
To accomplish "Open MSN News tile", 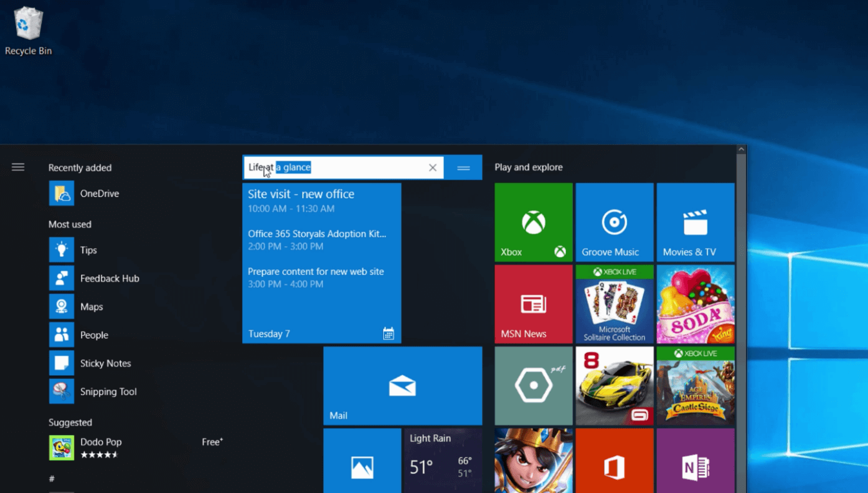I will point(533,304).
